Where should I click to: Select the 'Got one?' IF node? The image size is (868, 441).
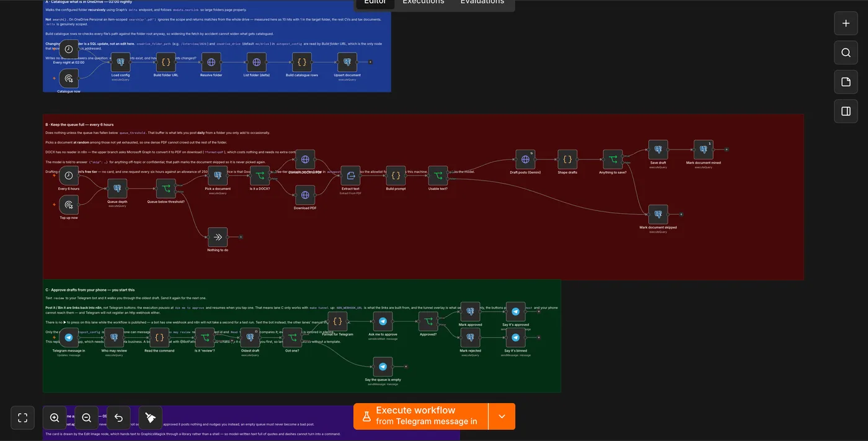tap(292, 337)
